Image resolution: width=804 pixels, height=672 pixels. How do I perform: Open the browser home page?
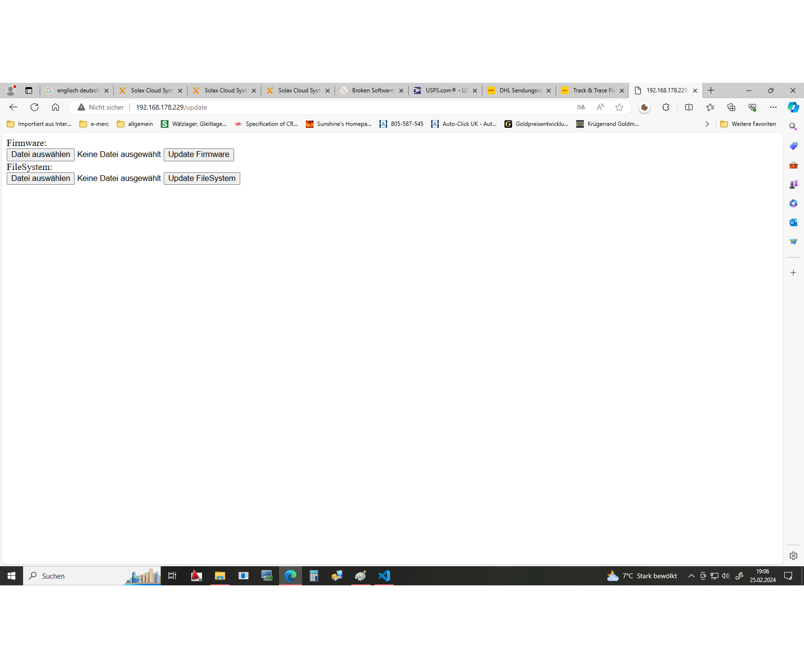(56, 107)
